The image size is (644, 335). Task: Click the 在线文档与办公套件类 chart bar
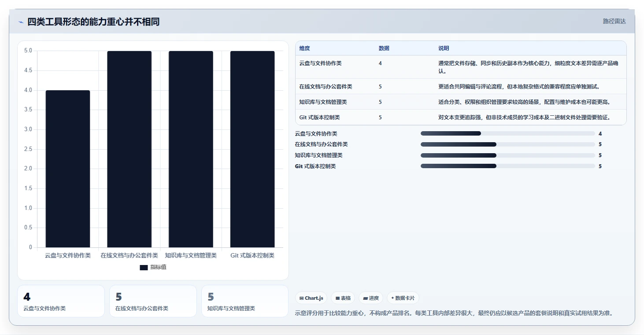[x=130, y=149]
